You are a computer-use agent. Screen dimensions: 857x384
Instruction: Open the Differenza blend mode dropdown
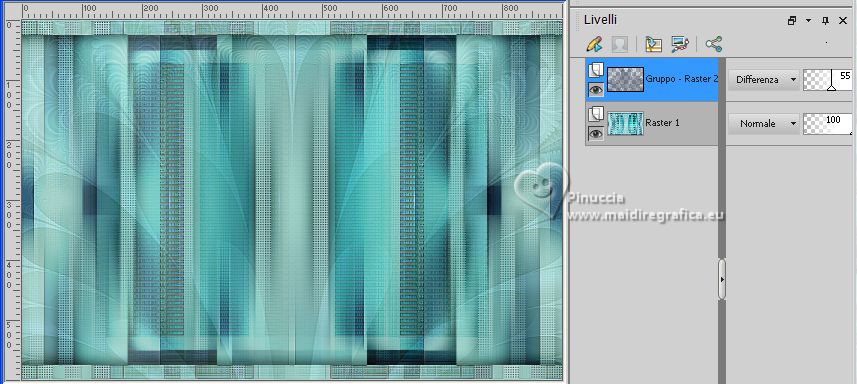coord(763,80)
